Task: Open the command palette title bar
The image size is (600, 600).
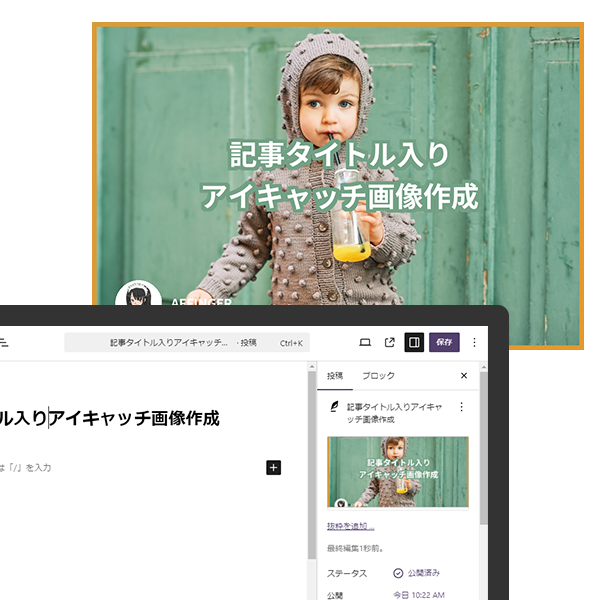Action: (x=187, y=342)
